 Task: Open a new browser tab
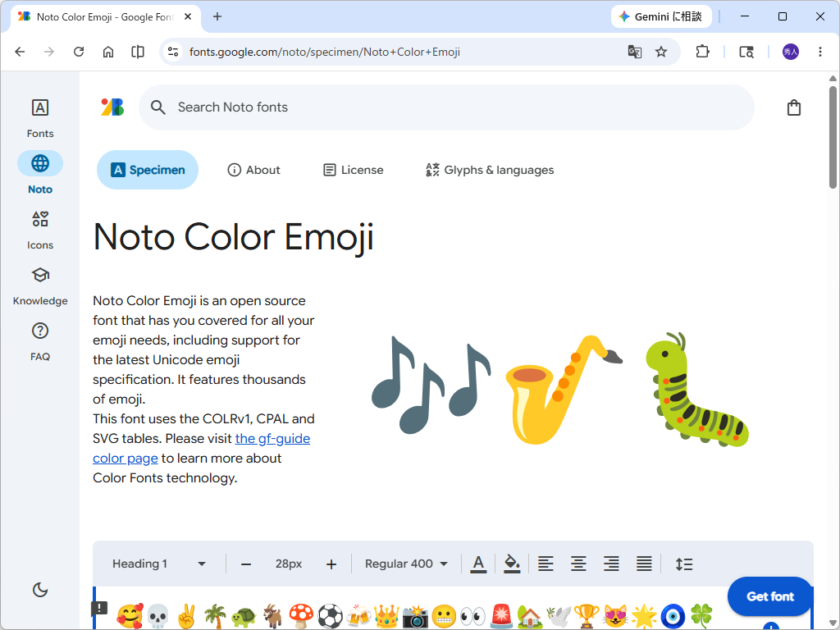pos(217,16)
